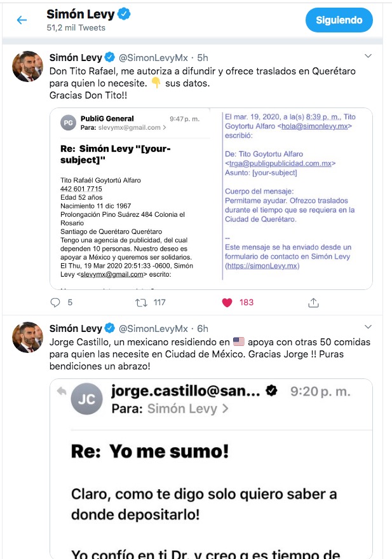Open Simón Levy avatar on first tweet

point(27,67)
